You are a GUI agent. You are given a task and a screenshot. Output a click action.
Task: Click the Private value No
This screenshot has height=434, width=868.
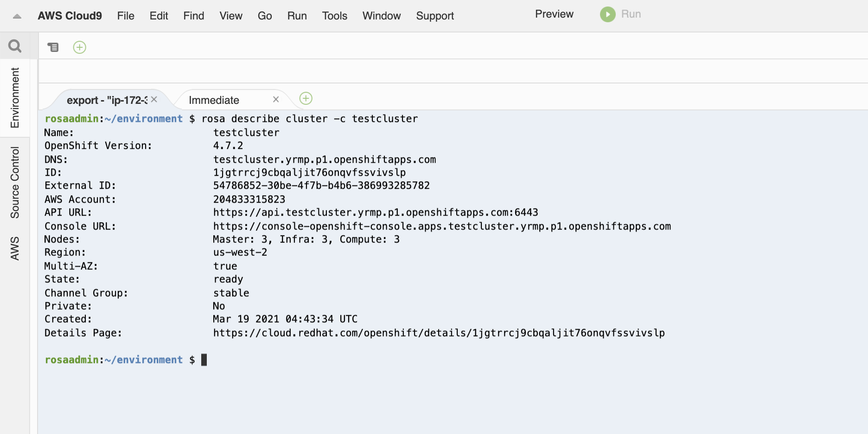click(x=219, y=306)
